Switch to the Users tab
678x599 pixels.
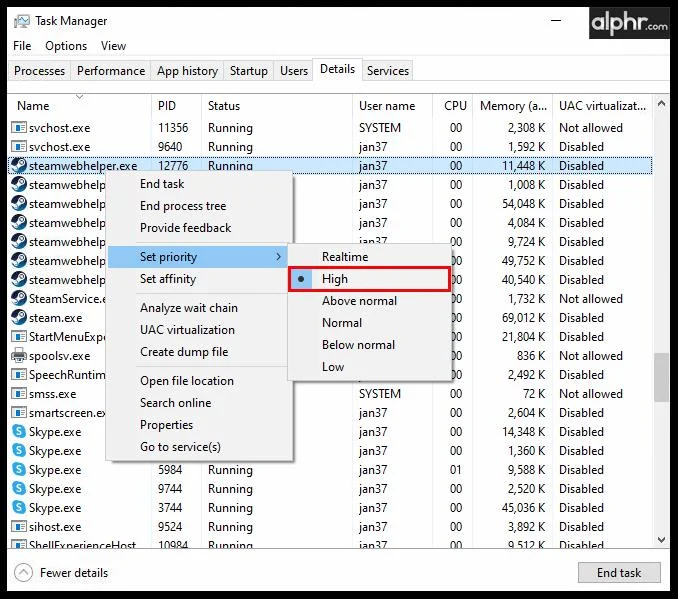[294, 70]
